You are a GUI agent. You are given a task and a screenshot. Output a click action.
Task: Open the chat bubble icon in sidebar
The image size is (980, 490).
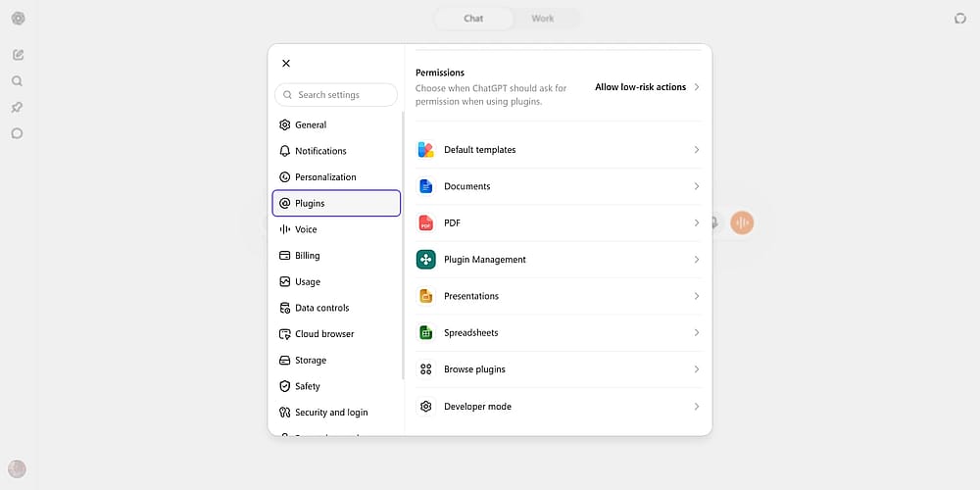(x=18, y=133)
